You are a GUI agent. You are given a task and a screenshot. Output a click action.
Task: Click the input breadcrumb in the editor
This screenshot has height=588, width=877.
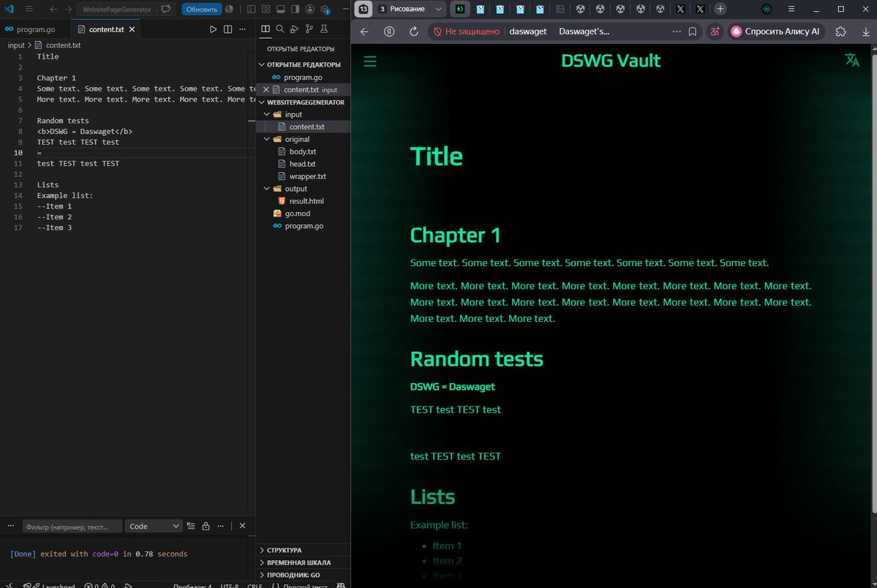tap(16, 45)
